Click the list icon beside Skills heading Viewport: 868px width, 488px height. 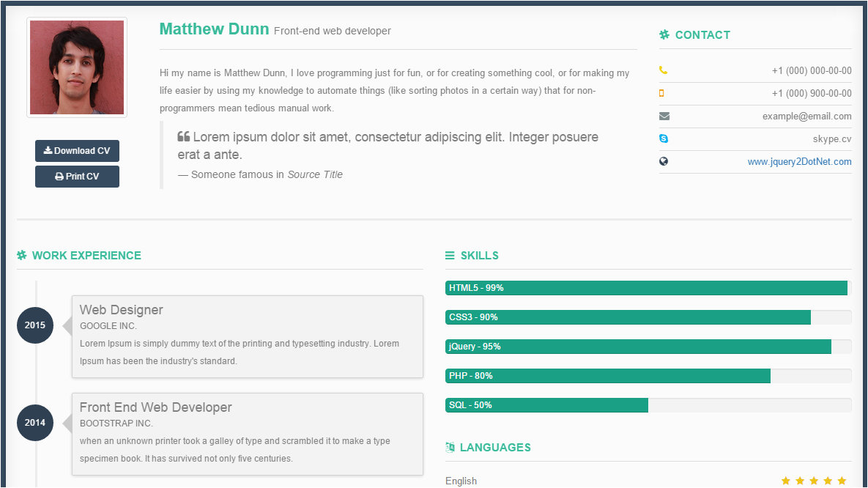click(450, 256)
